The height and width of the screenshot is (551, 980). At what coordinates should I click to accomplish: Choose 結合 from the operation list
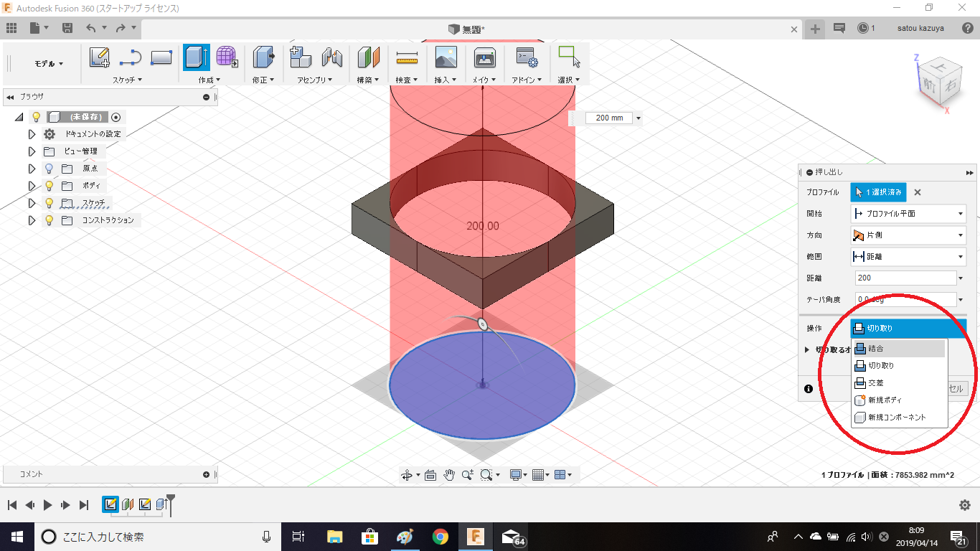(x=900, y=349)
